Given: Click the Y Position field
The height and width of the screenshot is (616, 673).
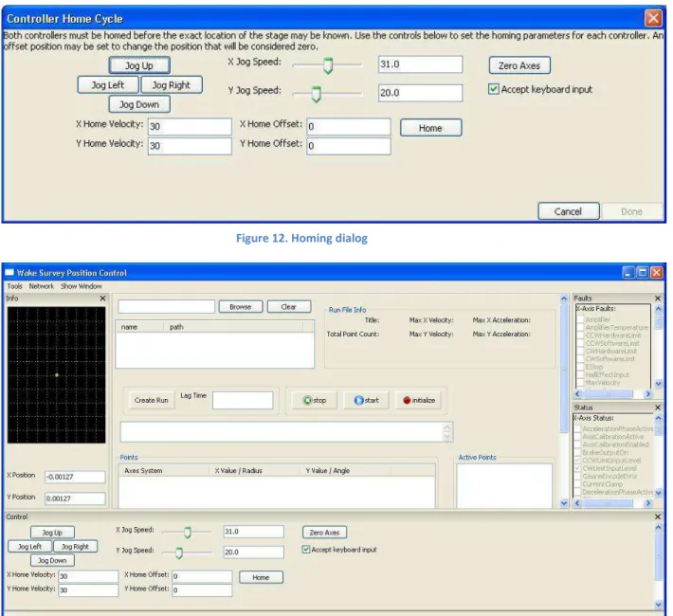Looking at the screenshot, I should point(75,498).
